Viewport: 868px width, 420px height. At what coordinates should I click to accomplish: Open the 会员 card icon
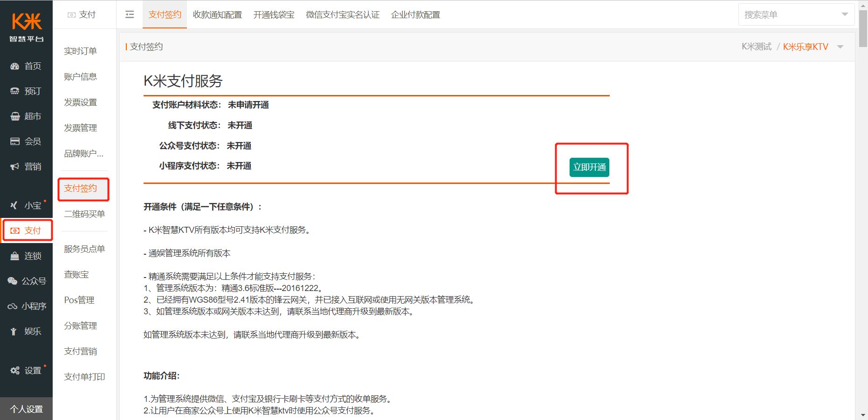15,142
